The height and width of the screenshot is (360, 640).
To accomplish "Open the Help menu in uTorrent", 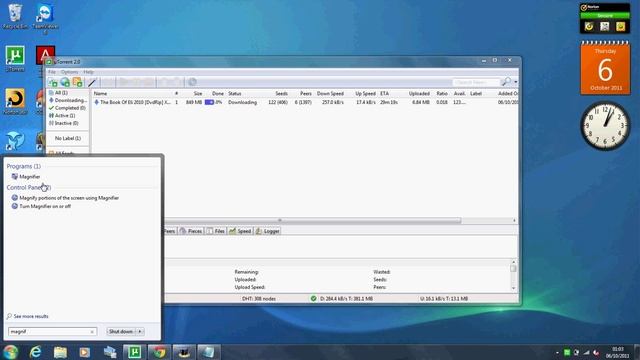I will point(88,72).
